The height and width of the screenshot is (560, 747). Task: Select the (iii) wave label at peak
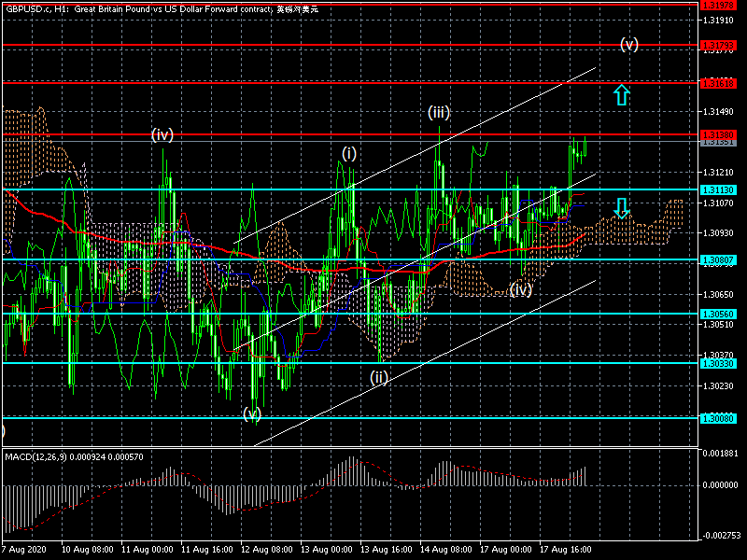[x=439, y=113]
